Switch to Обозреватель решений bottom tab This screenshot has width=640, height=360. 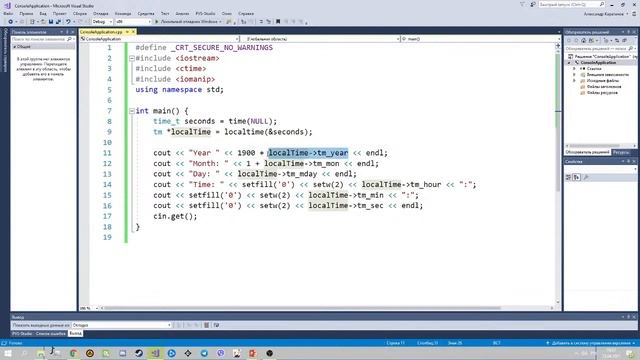point(587,152)
